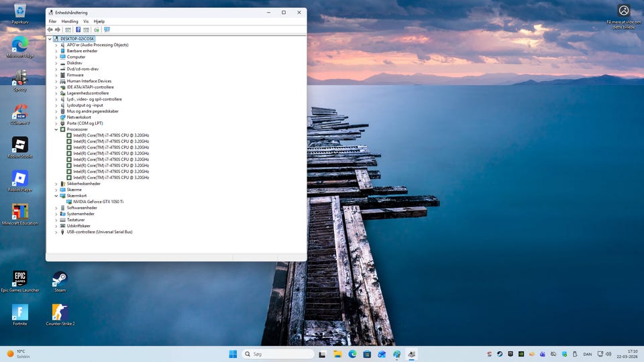The width and height of the screenshot is (644, 362).
Task: Select Porte (COM og LPT) row
Action: [85, 123]
